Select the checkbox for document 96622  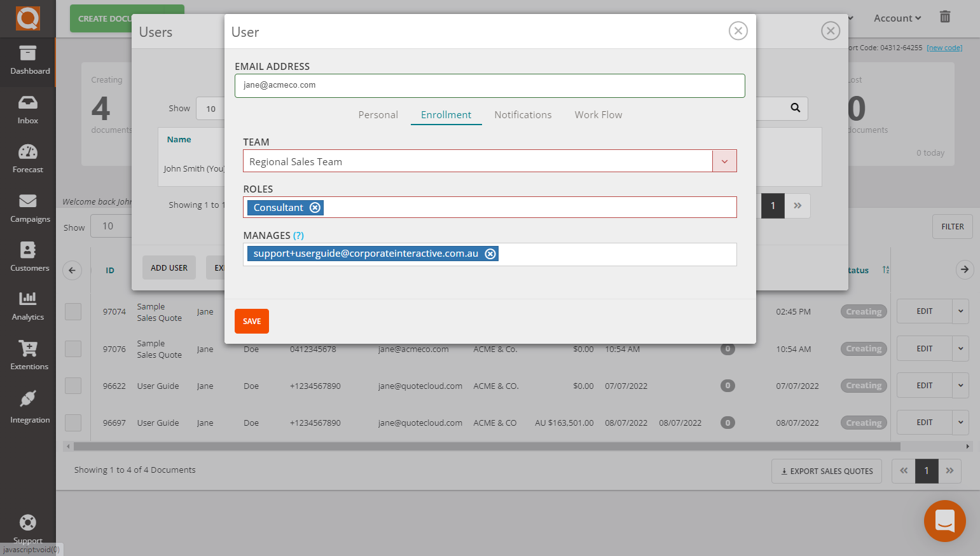point(73,386)
